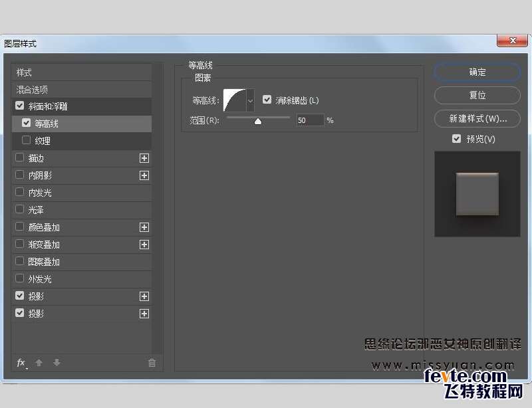Uncheck the second 投影 checkbox
The image size is (532, 408).
pos(20,313)
